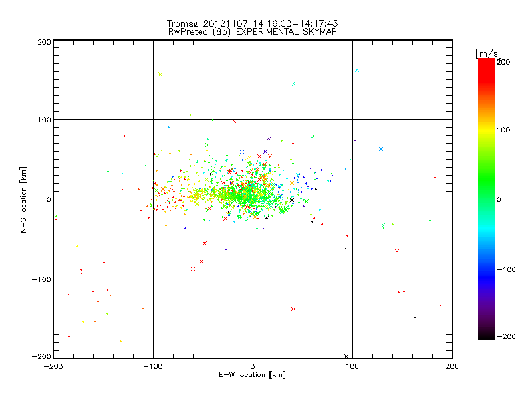Click the isolated red X marker at lower right
The height and width of the screenshot is (399, 532).
point(397,251)
